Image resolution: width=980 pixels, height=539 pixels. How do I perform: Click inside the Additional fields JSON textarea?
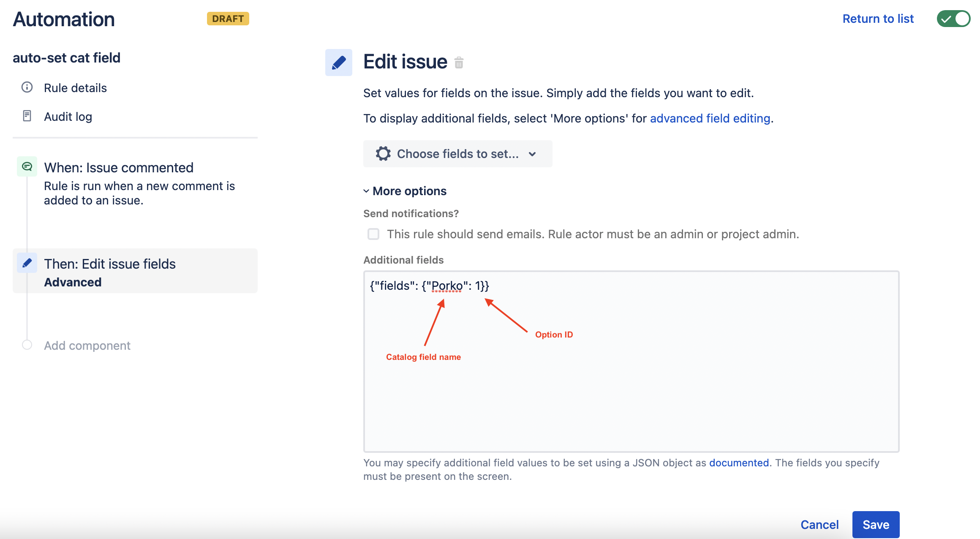pyautogui.click(x=631, y=380)
